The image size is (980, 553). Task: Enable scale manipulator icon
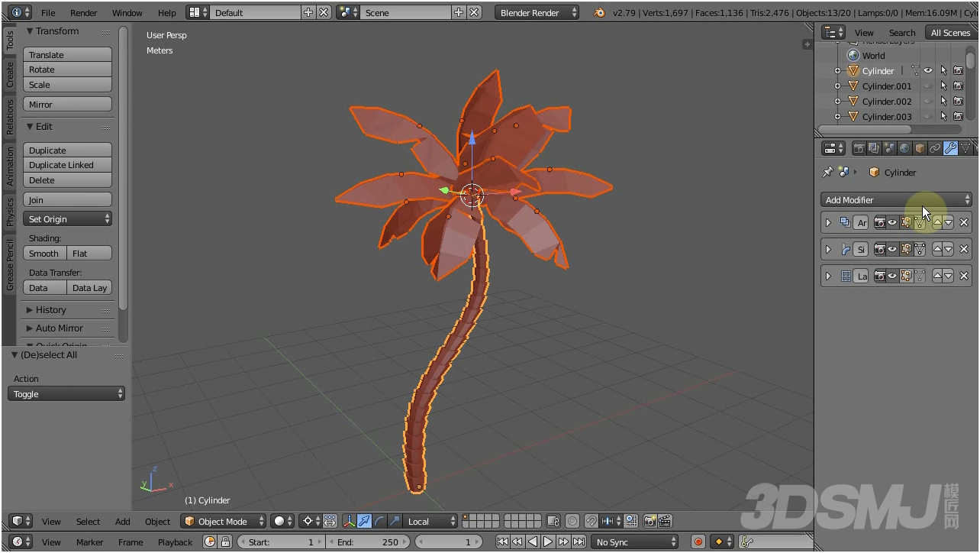point(395,522)
